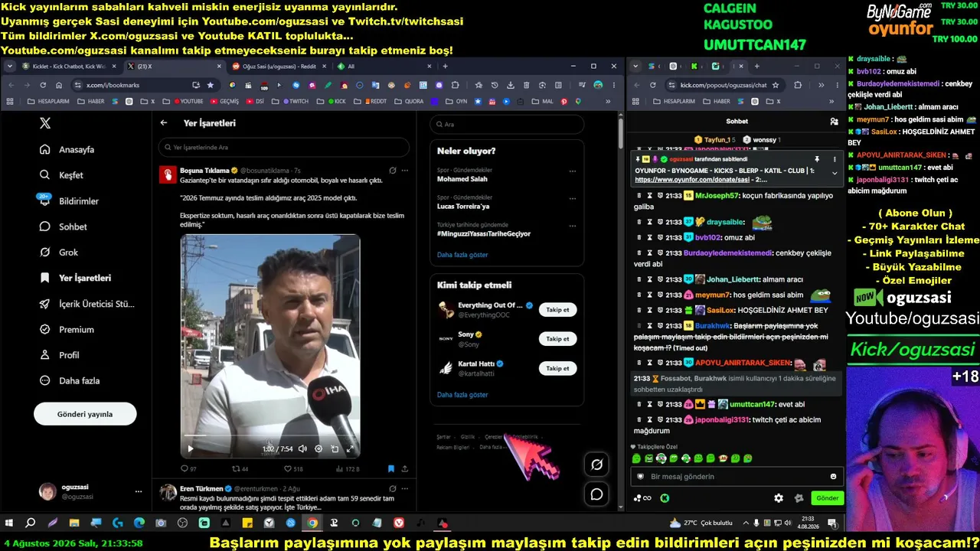Open Keşfet search page in X sidebar
The height and width of the screenshot is (551, 980).
coord(61,175)
